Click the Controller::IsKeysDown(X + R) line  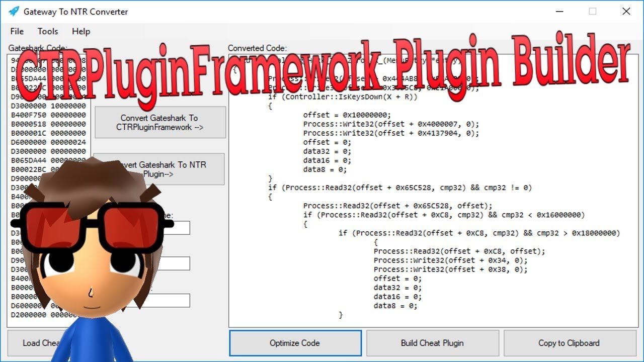coord(343,97)
